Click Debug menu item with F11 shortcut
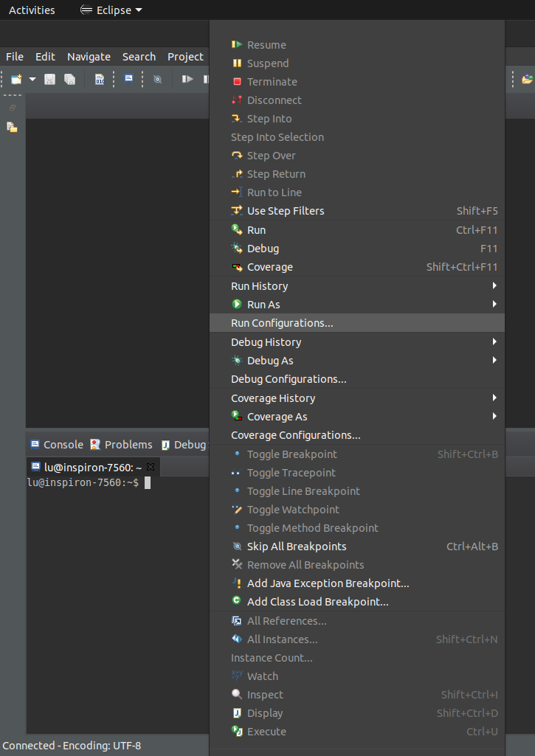Screen dimensions: 535x756 (x=357, y=249)
